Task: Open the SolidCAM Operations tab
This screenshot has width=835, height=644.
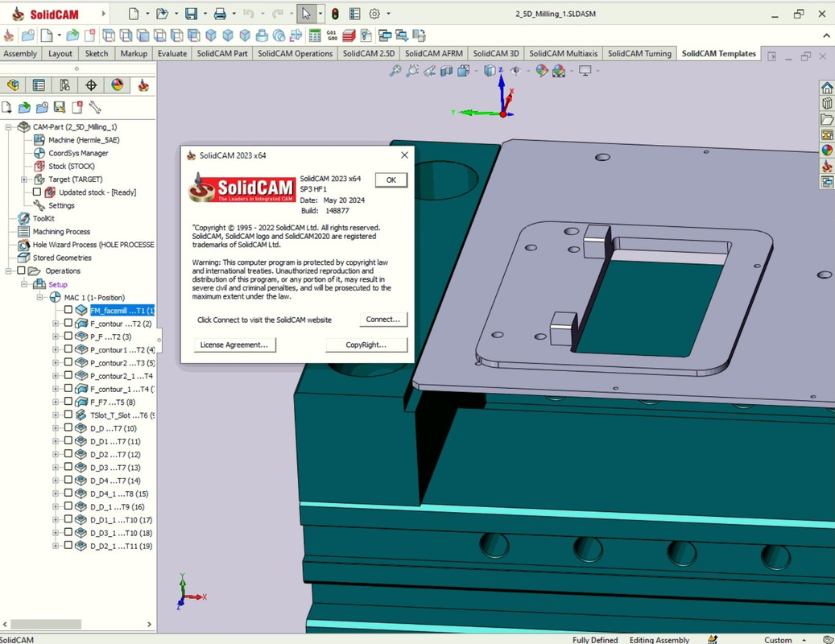Action: (x=295, y=53)
